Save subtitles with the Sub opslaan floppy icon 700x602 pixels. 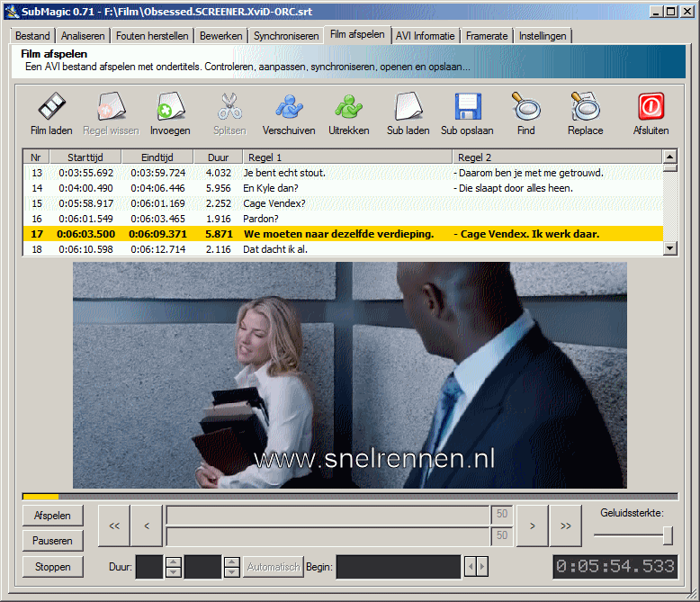[467, 106]
